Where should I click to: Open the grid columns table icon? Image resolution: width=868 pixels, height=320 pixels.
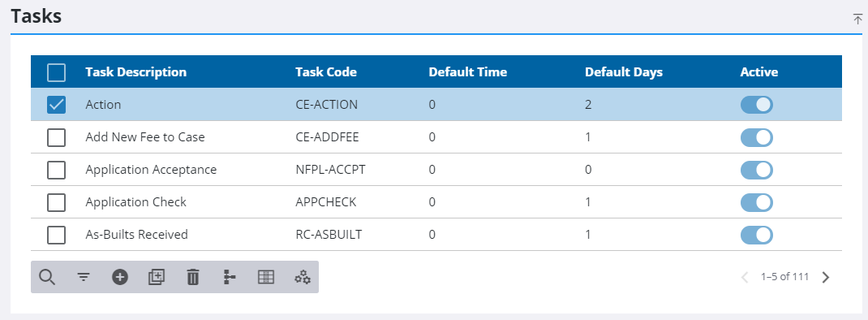266,277
